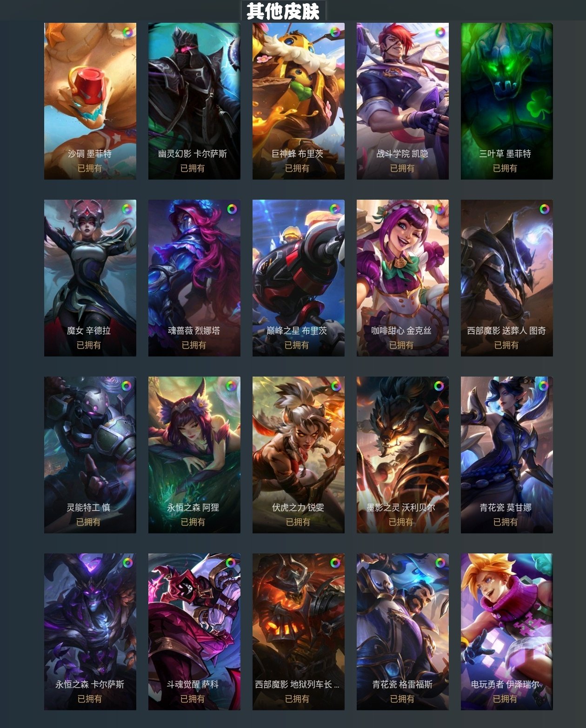This screenshot has width=586, height=728.
Task: Open the 电玩勇者 伊泽瑞尔 skin thumbnail
Action: point(507,632)
